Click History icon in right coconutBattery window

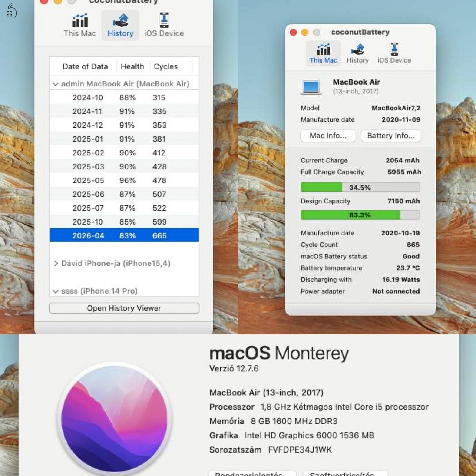pyautogui.click(x=357, y=49)
